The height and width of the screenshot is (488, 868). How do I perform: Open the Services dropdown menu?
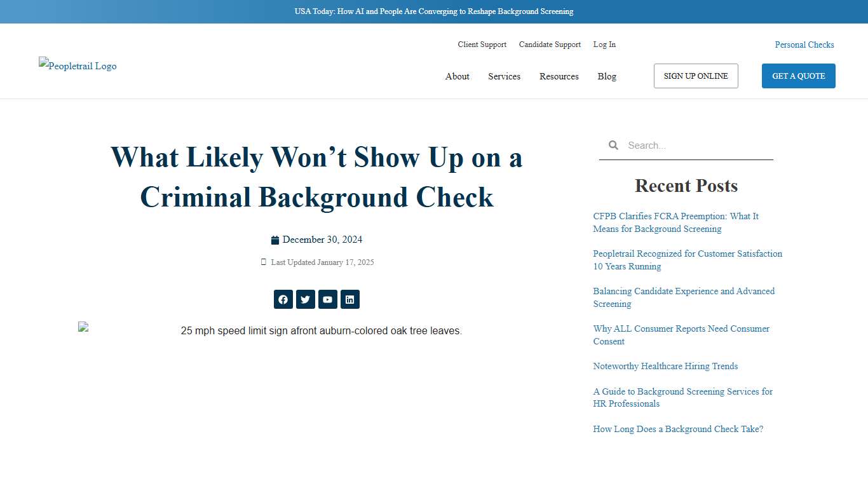pos(504,76)
